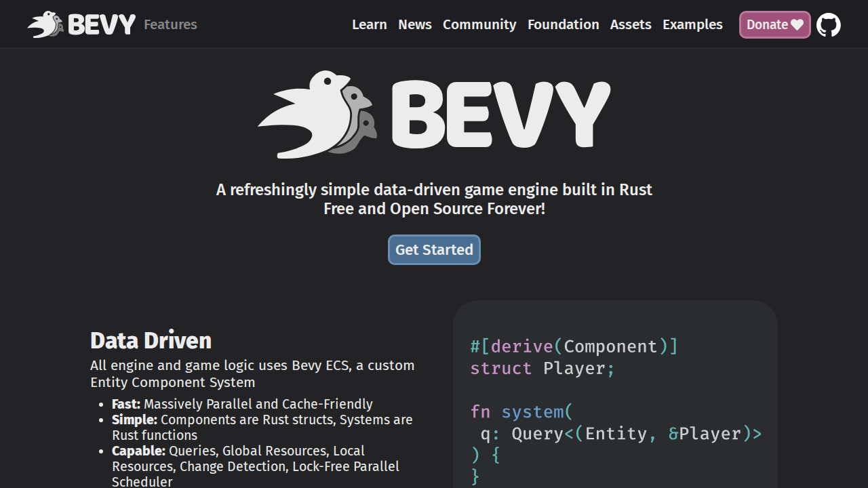This screenshot has height=488, width=868.
Task: Open the Assets navigation link
Action: point(630,24)
